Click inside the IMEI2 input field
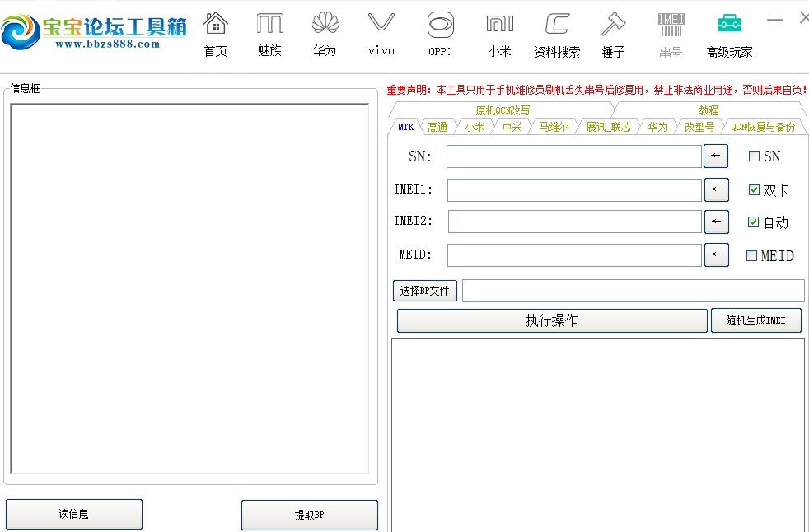809x532 pixels. (574, 222)
